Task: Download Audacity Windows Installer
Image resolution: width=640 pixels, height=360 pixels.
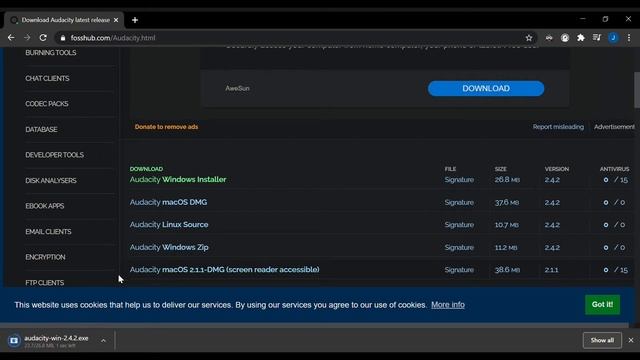Action: [x=178, y=180]
